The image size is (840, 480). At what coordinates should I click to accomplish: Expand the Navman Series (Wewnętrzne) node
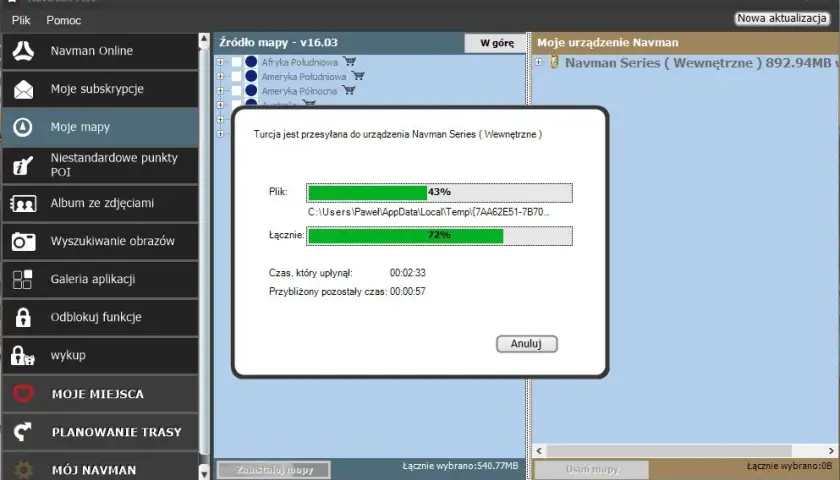(538, 62)
